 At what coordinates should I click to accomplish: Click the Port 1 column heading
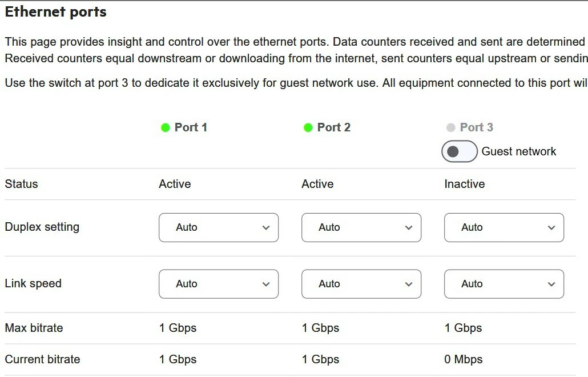191,127
